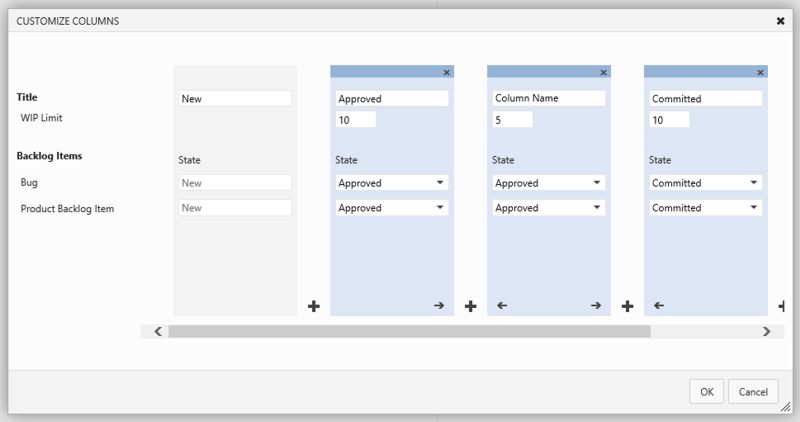Image resolution: width=800 pixels, height=422 pixels.
Task: Add column after New using plus icon
Action: point(314,306)
